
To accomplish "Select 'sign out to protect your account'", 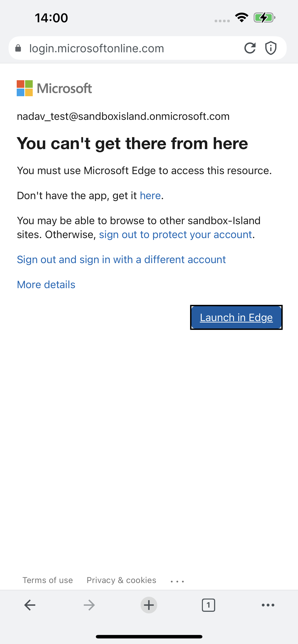I will point(175,234).
